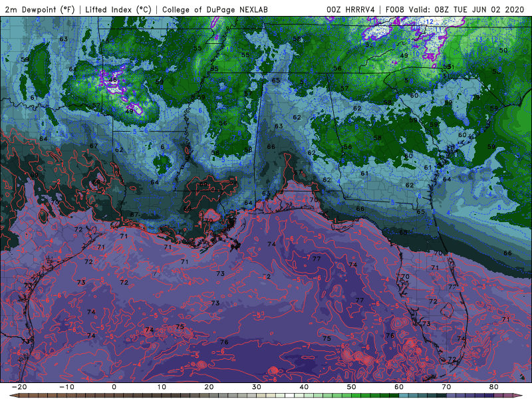532x399 pixels.
Task: Click the "70" color scale label
Action: coord(446,387)
